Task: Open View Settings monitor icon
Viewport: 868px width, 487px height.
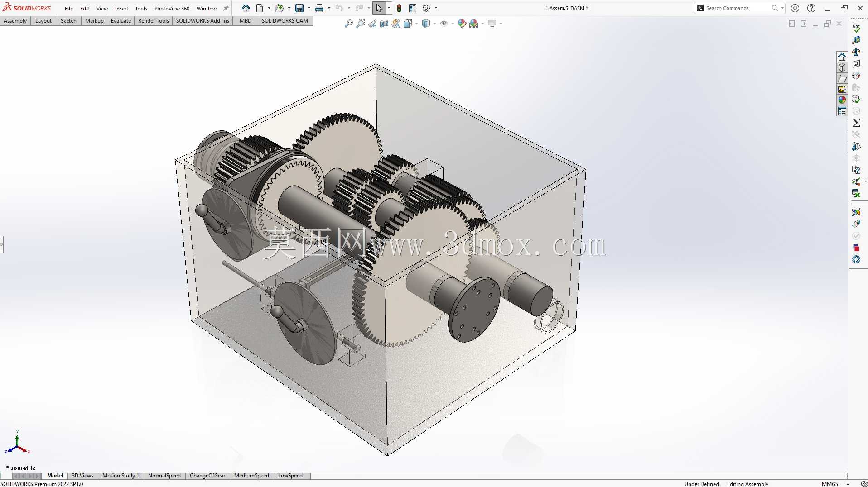Action: pos(492,24)
